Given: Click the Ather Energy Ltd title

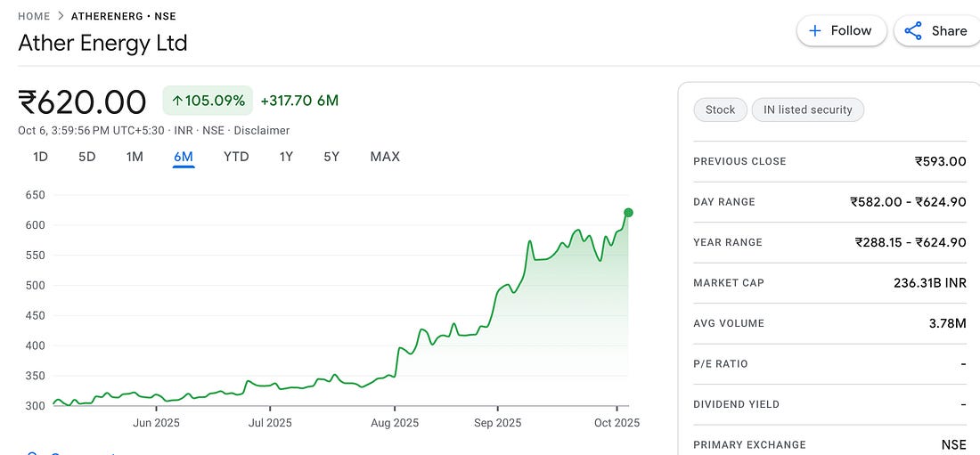Looking at the screenshot, I should pos(102,43).
